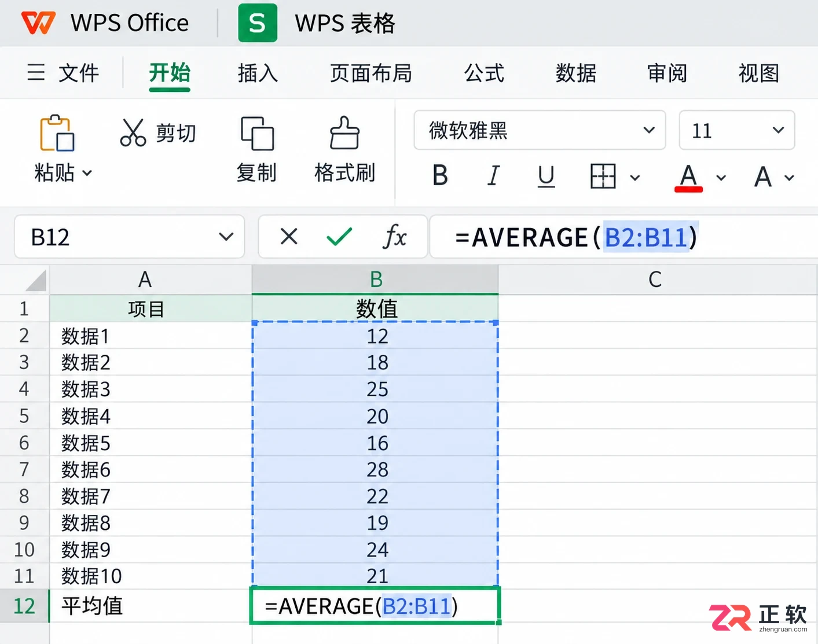This screenshot has height=644, width=818.
Task: Switch to the 审阅 tab
Action: click(667, 73)
